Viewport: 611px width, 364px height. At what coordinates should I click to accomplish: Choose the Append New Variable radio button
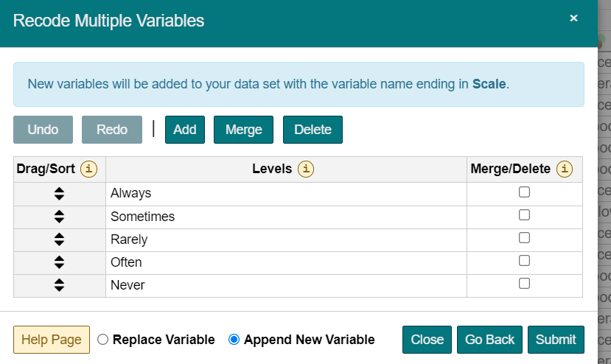point(234,340)
